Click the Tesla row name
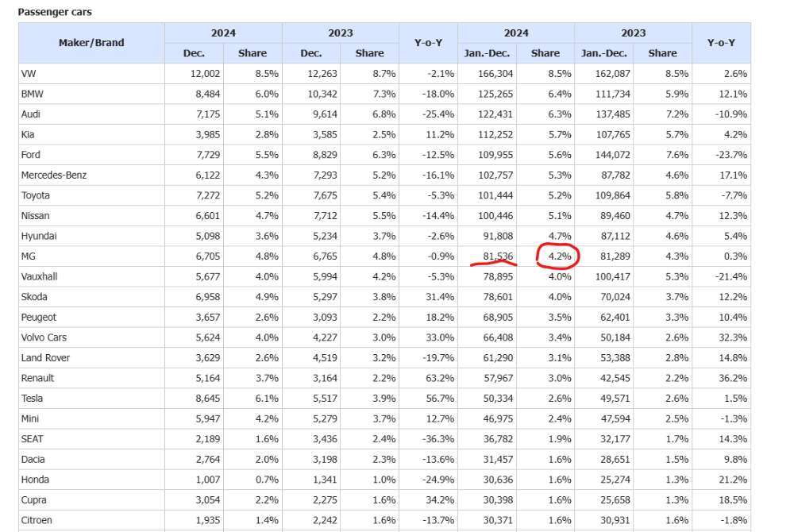This screenshot has width=794, height=532. [x=32, y=399]
